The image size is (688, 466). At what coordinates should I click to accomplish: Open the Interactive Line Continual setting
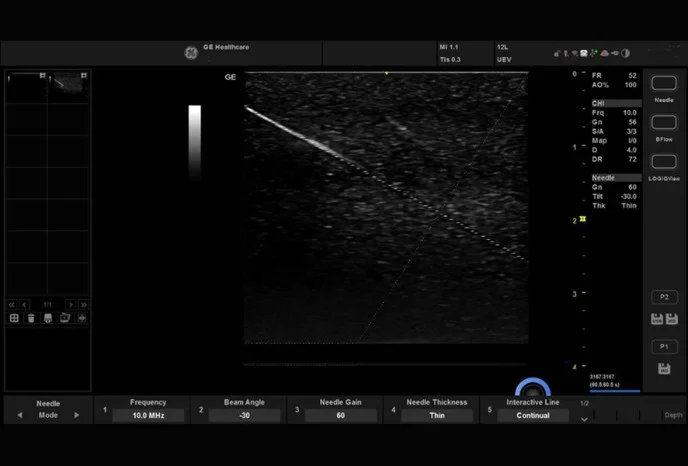coord(533,415)
